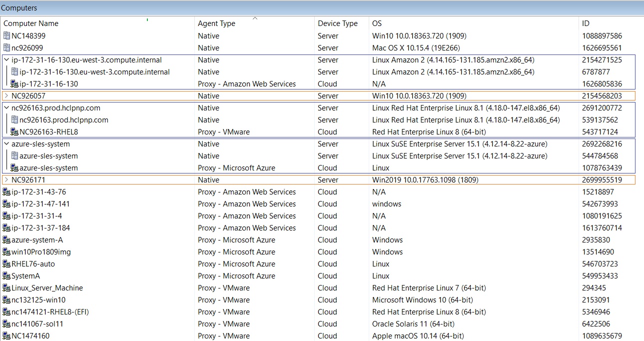The width and height of the screenshot is (644, 341).
Task: Click the server icon next to nc926099
Action: click(6, 48)
